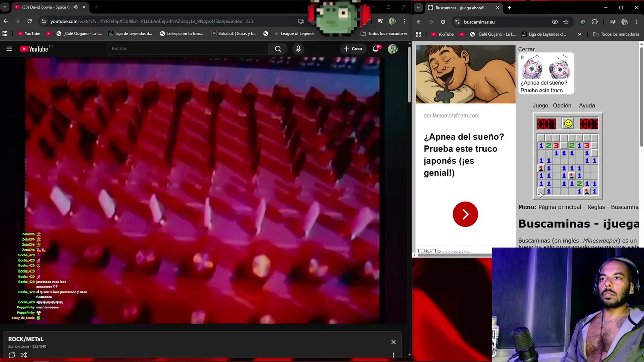
Task: Open Chrome three-dot menu in Buscaminas window
Action: [x=636, y=22]
